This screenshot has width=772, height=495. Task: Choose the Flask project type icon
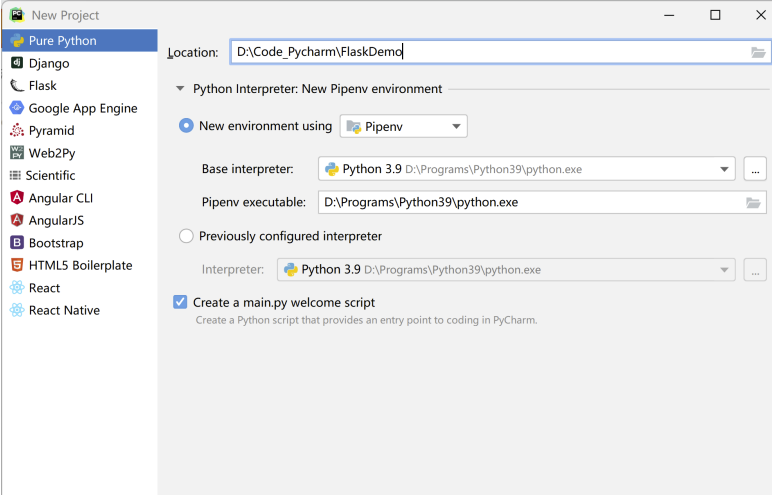pos(17,86)
